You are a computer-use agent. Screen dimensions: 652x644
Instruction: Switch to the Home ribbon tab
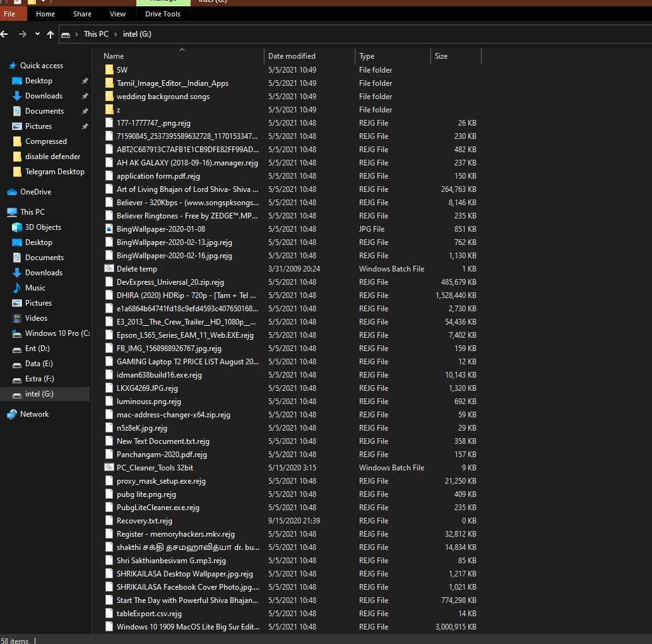click(x=45, y=14)
